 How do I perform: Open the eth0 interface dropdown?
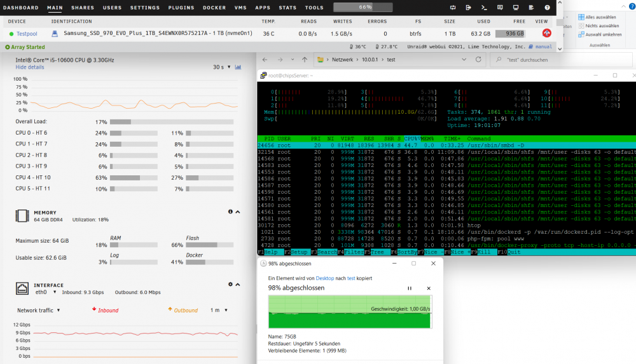coord(45,292)
